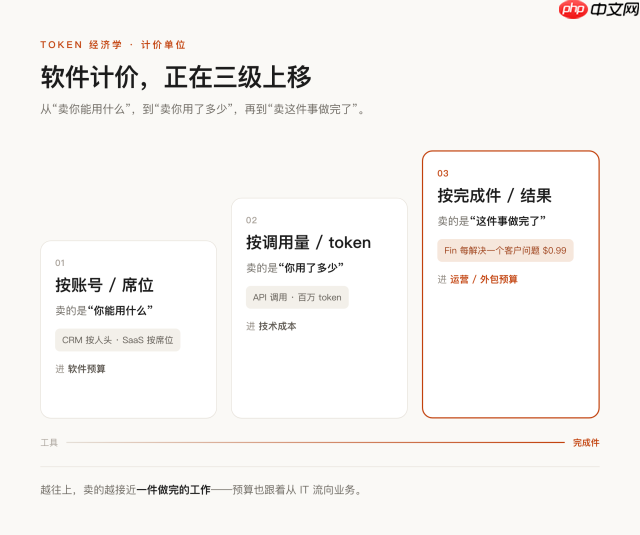Click the "Fin 每解决一个客户问题 $0.99" chip
Screen dimensions: 640x535
click(x=505, y=251)
